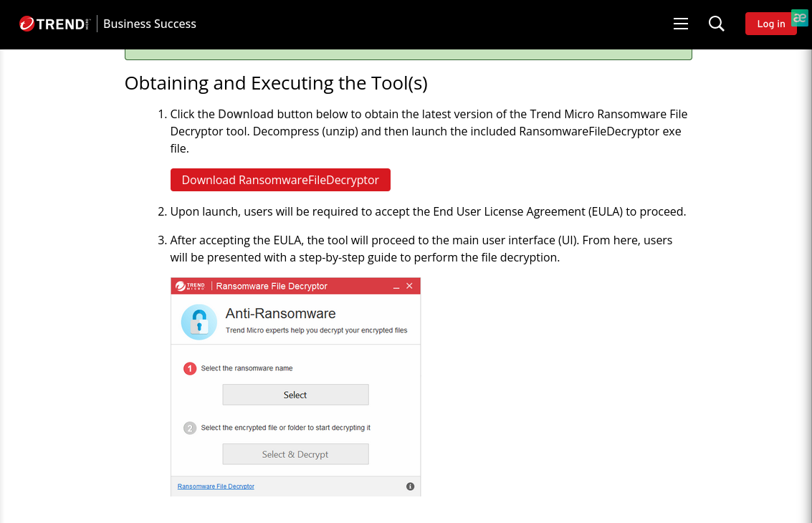The width and height of the screenshot is (812, 523).
Task: Click the Anti-Ransomware heading
Action: coord(280,313)
